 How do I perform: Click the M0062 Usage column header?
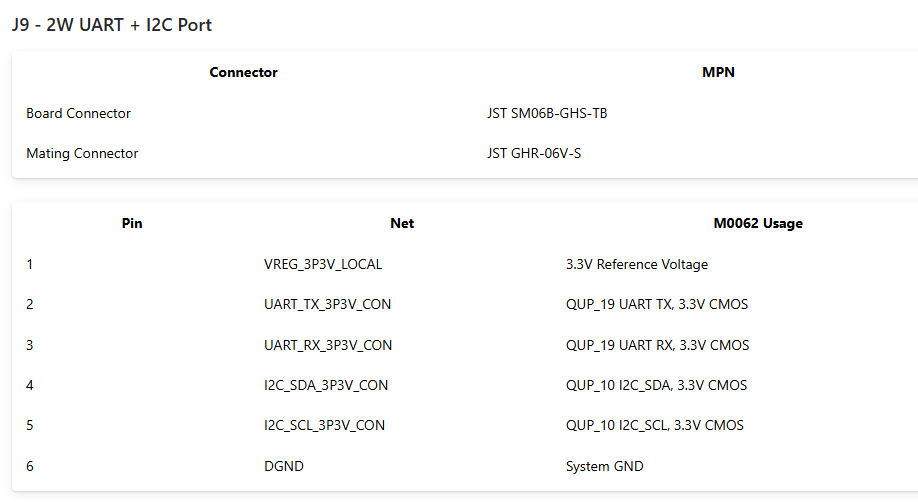click(757, 223)
